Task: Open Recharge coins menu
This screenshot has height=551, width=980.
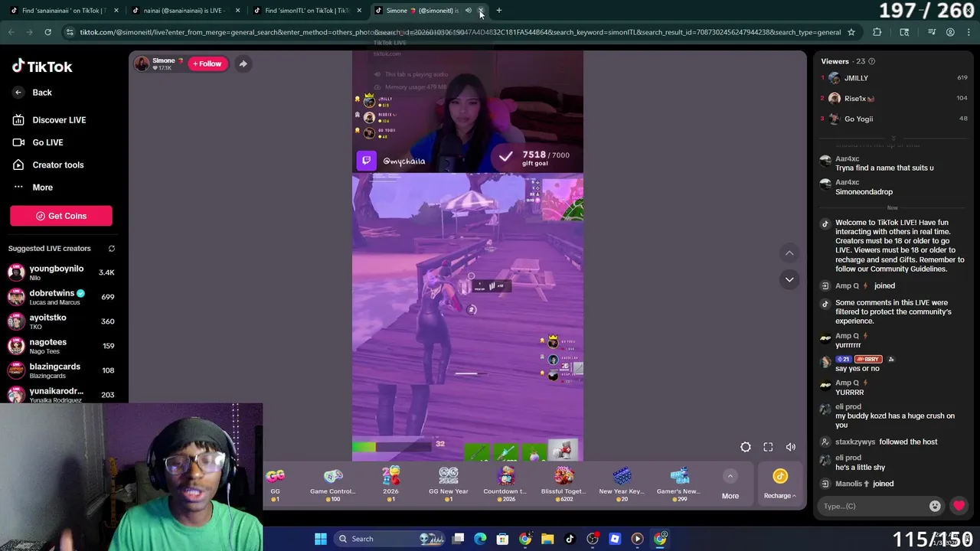Action: [780, 485]
